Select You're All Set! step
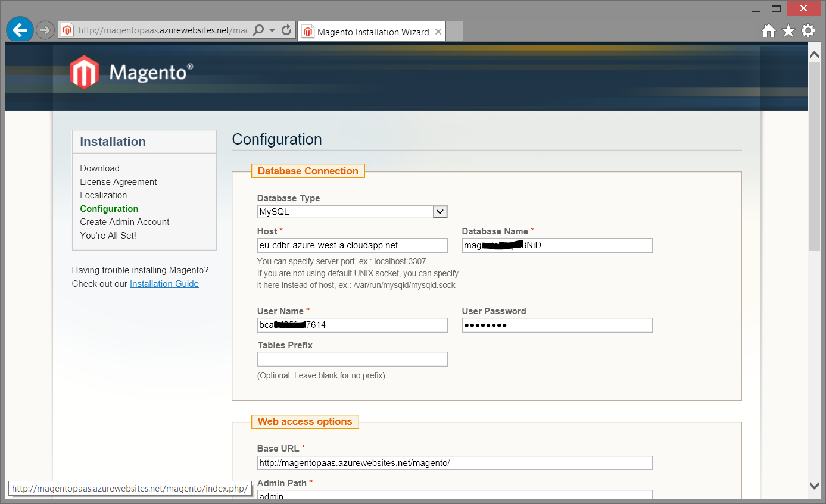Screen dimensions: 826x504 click(x=108, y=236)
